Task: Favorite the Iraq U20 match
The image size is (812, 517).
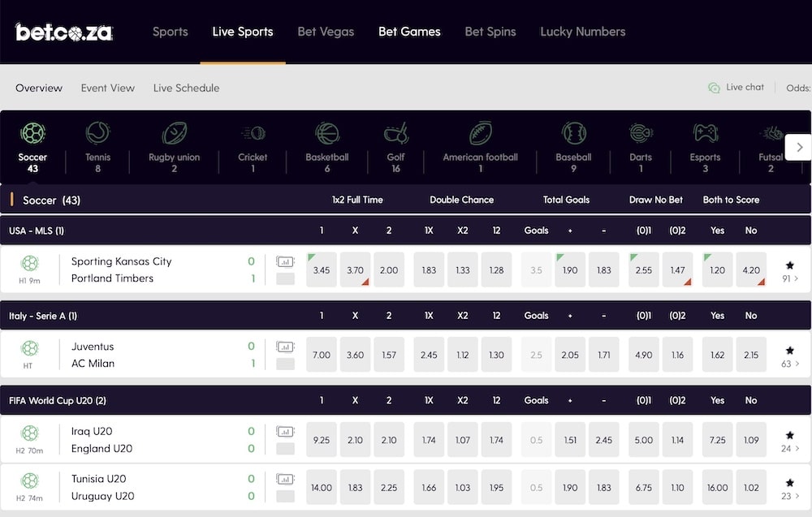Action: coord(788,434)
